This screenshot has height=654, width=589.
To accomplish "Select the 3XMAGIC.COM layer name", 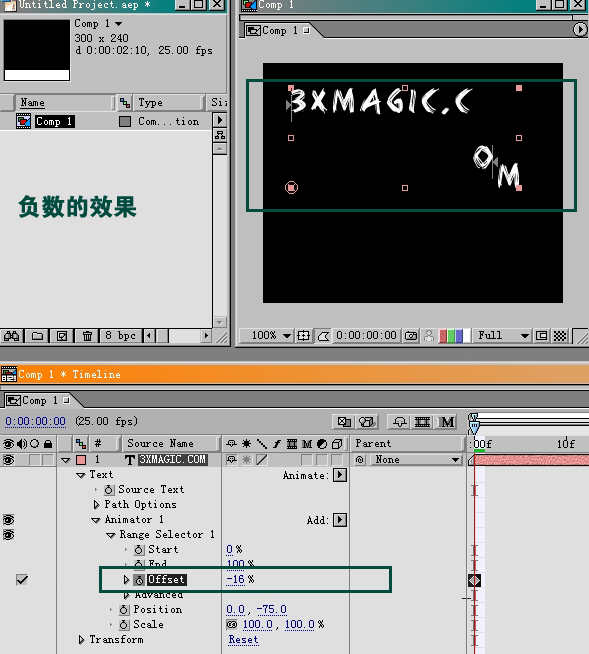I will (173, 460).
